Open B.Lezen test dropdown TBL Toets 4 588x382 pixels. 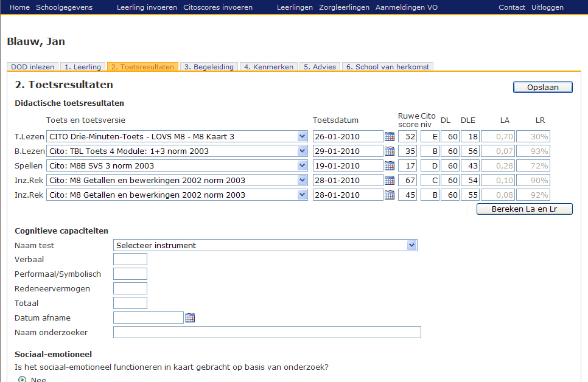tap(177, 151)
